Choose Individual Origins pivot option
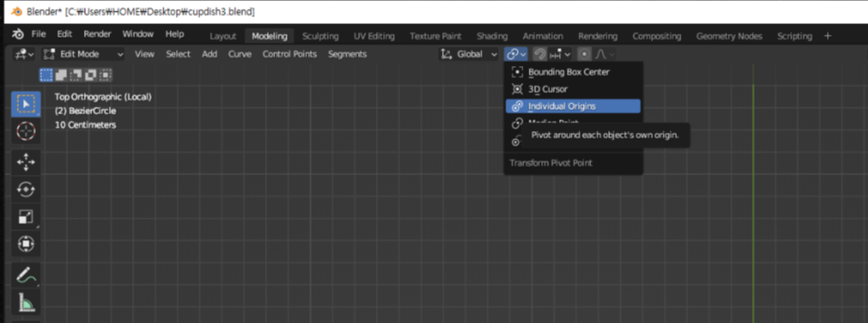 [573, 106]
